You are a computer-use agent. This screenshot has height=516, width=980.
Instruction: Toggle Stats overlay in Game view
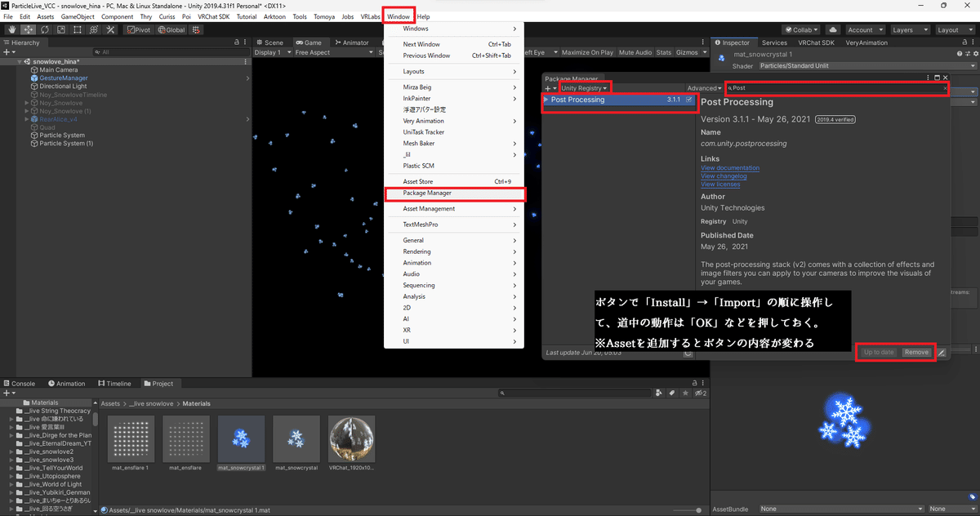[x=664, y=52]
